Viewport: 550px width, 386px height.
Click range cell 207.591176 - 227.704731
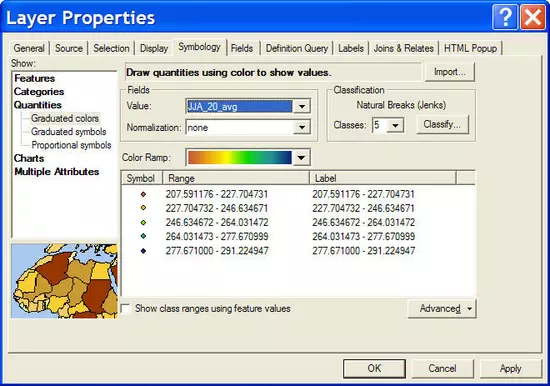pos(217,194)
